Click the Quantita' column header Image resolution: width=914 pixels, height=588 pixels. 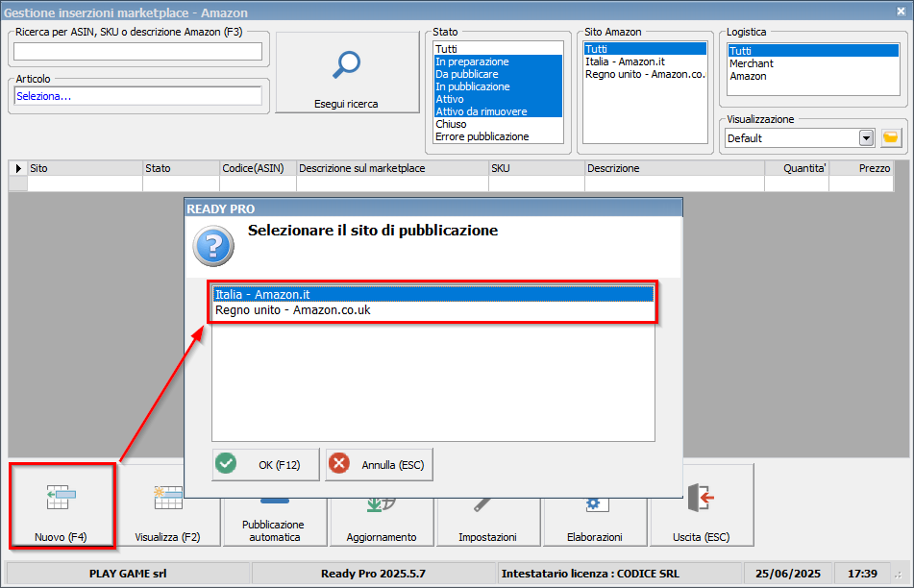tap(797, 168)
